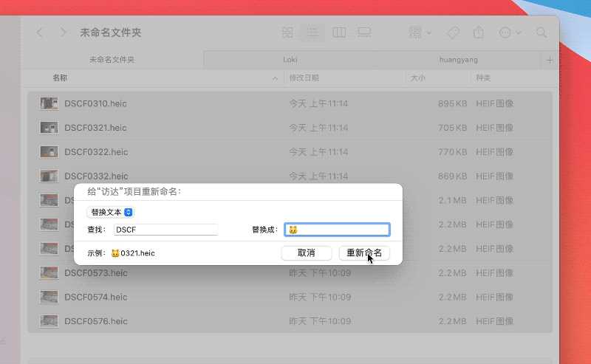
Task: Switch to the 未命名文件夹 tab
Action: click(x=112, y=60)
